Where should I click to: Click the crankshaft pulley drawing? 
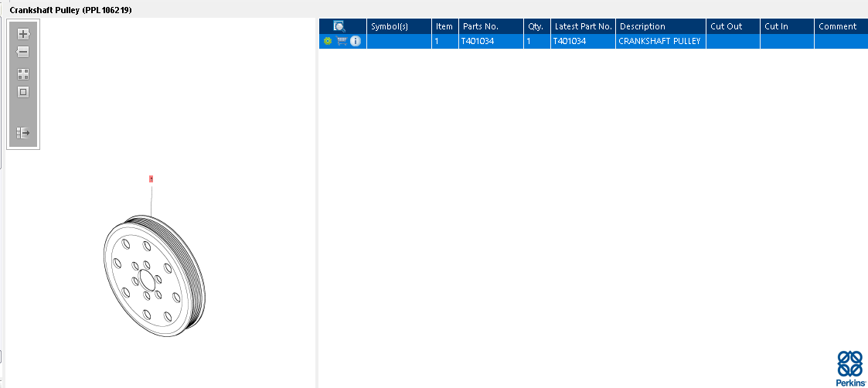pos(155,276)
